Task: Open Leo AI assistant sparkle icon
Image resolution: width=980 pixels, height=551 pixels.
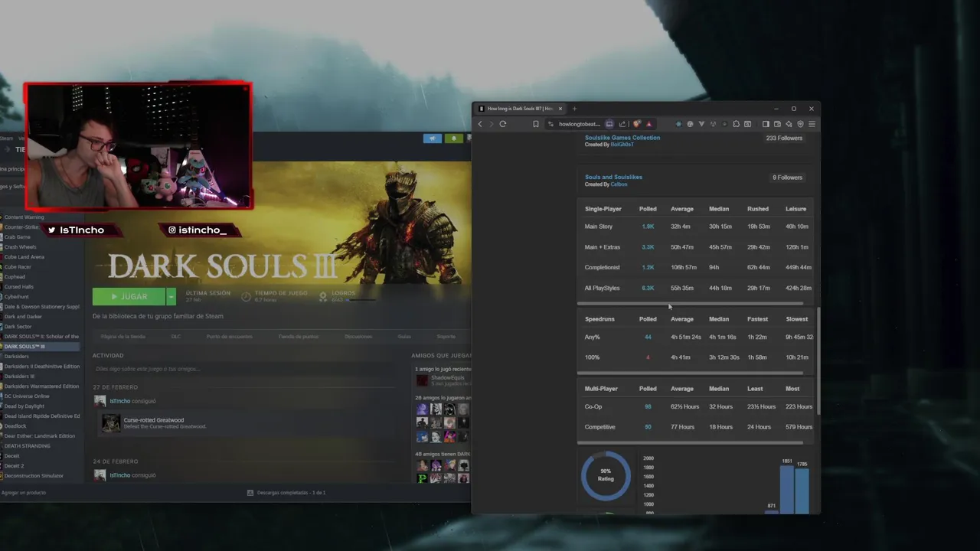Action: [789, 124]
